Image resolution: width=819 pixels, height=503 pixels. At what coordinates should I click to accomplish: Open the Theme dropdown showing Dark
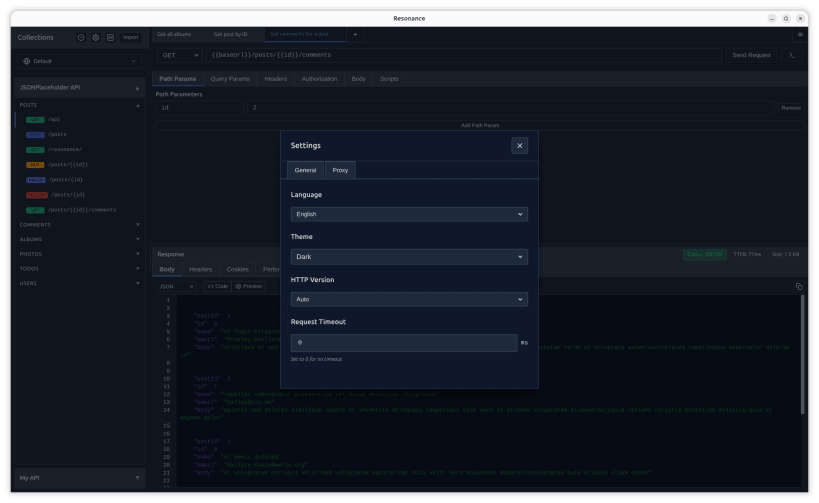click(409, 256)
